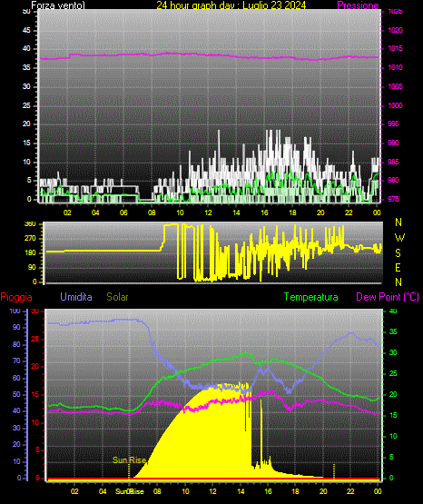This screenshot has height=504, width=423.
Task: Click the Pressione legend label
Action: 358,5
